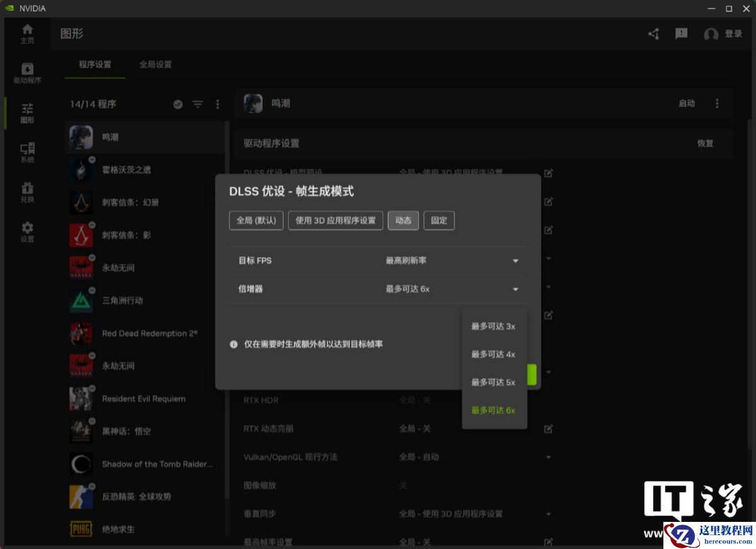Open the 驱动程序 drivers sidebar icon
This screenshot has width=756, height=549.
tap(27, 73)
